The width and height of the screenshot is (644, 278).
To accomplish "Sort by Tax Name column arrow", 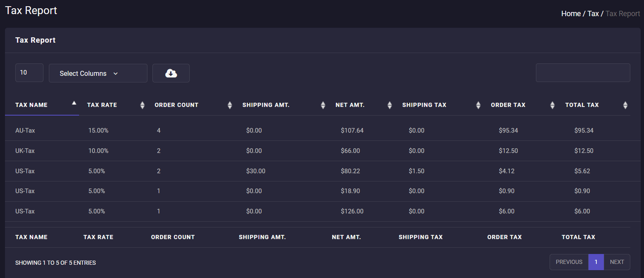I will tap(74, 103).
